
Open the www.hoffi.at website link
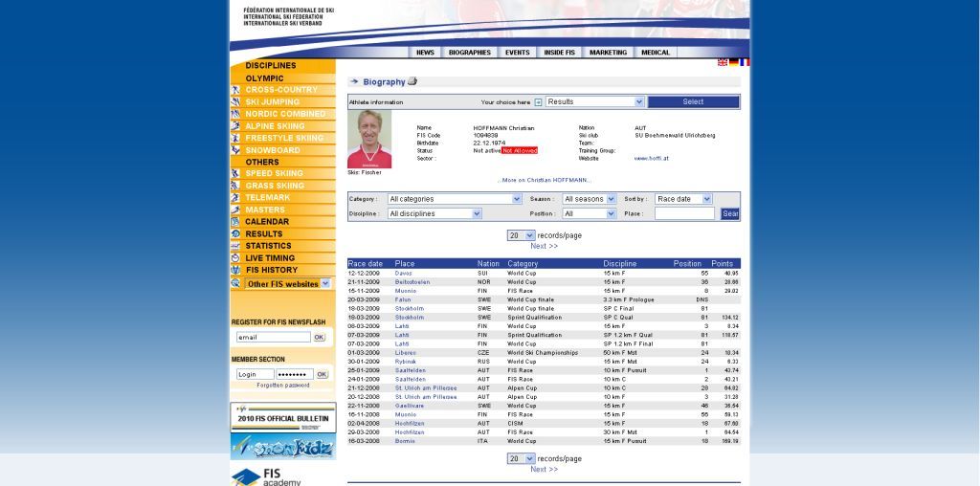651,159
